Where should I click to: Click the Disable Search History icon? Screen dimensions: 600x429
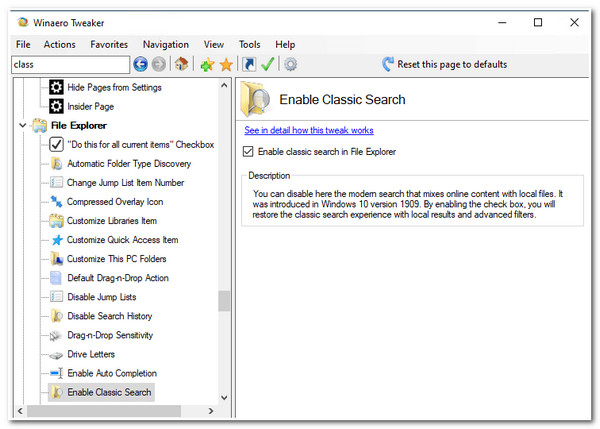tap(57, 316)
